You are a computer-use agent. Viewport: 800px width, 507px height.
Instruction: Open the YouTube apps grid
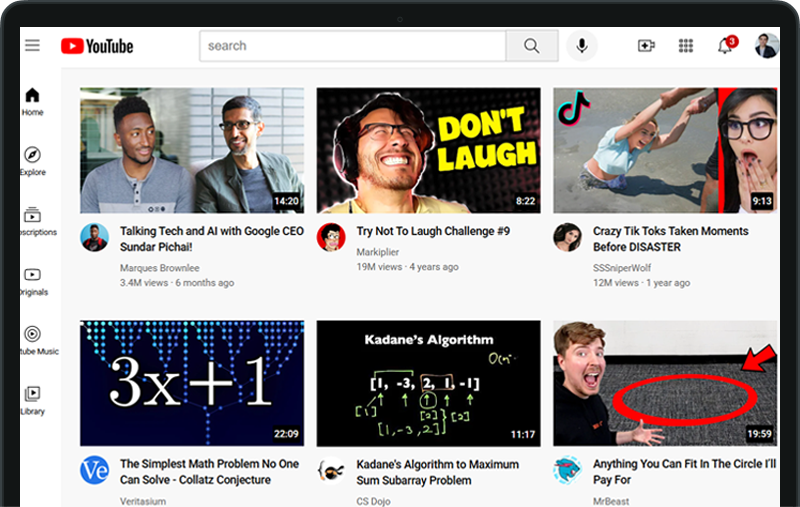point(686,46)
